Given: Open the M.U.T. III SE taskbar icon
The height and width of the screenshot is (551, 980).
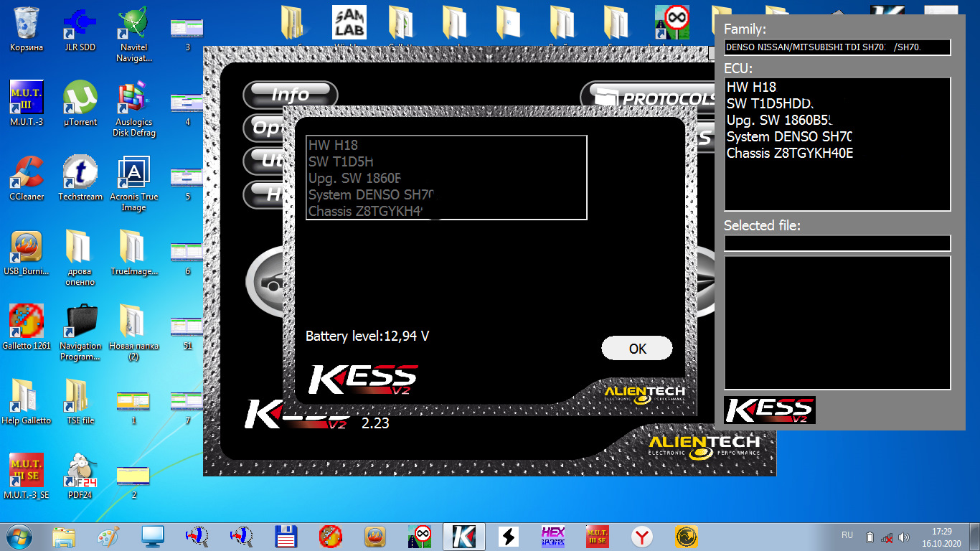Looking at the screenshot, I should 598,536.
